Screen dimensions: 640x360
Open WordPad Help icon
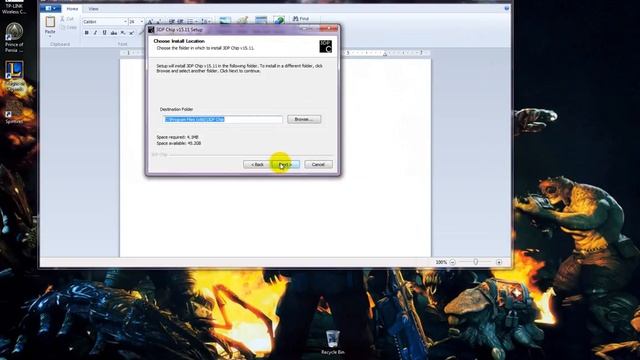(x=507, y=8)
